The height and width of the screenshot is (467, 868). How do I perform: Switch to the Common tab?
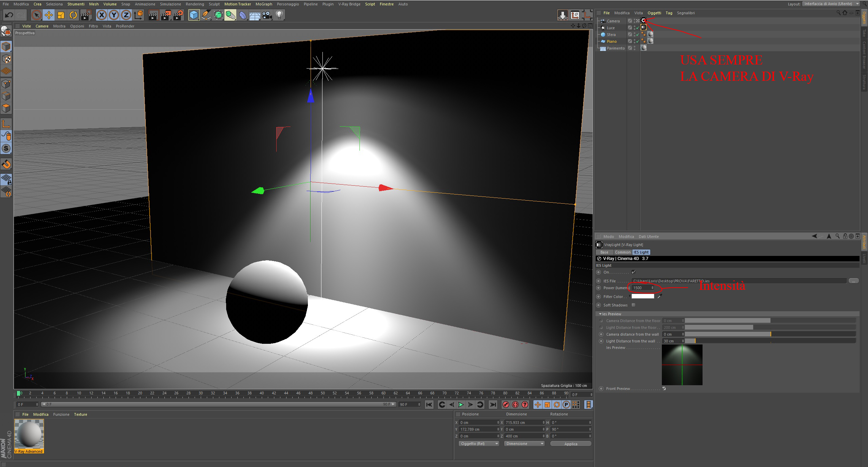(623, 252)
